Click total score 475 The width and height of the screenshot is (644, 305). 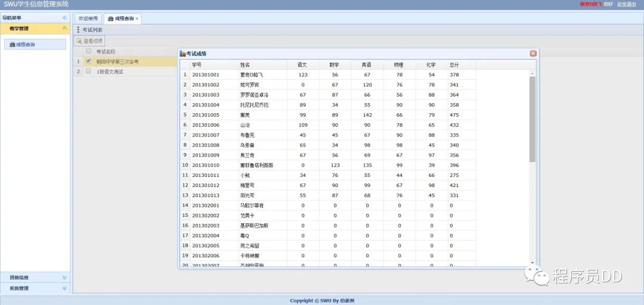click(x=454, y=115)
